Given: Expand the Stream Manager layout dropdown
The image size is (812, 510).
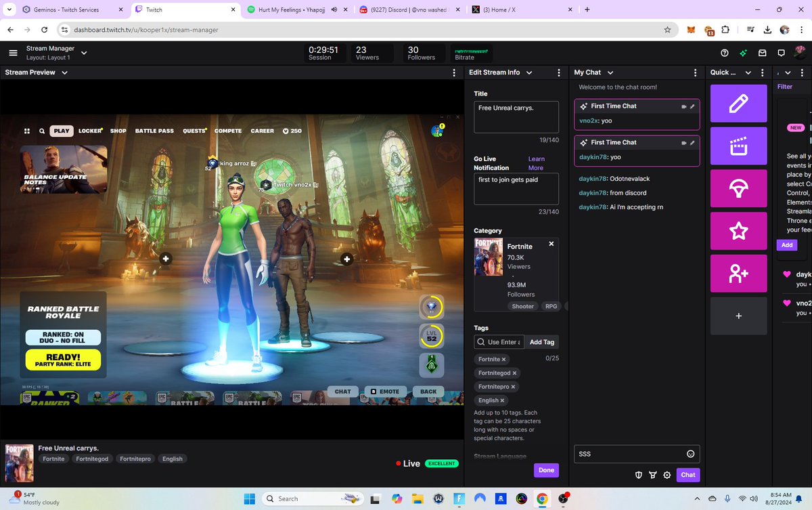Looking at the screenshot, I should point(84,53).
